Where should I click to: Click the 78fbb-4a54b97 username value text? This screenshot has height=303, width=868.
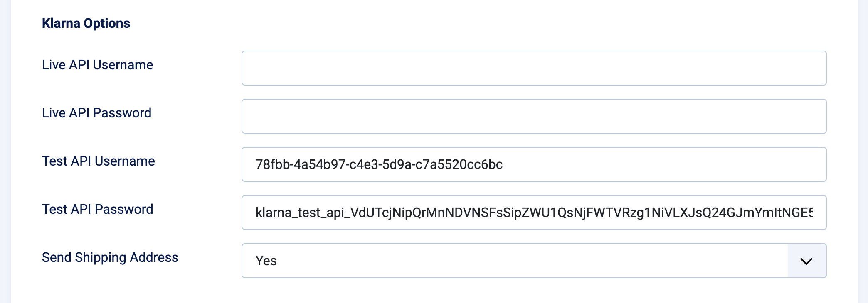pos(379,164)
